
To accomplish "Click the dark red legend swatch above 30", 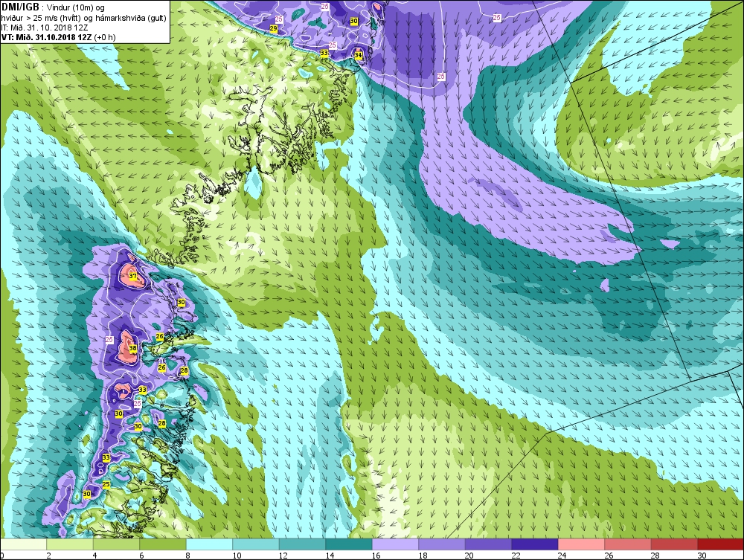I will coord(721,544).
